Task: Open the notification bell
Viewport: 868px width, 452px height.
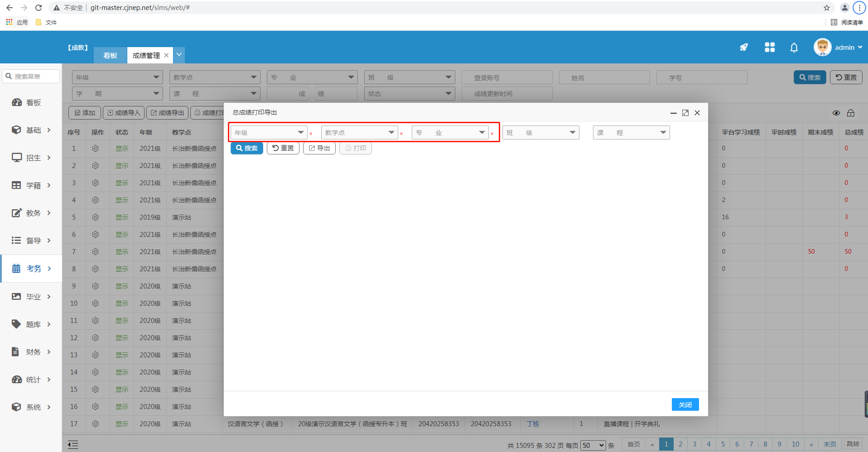Action: click(794, 48)
